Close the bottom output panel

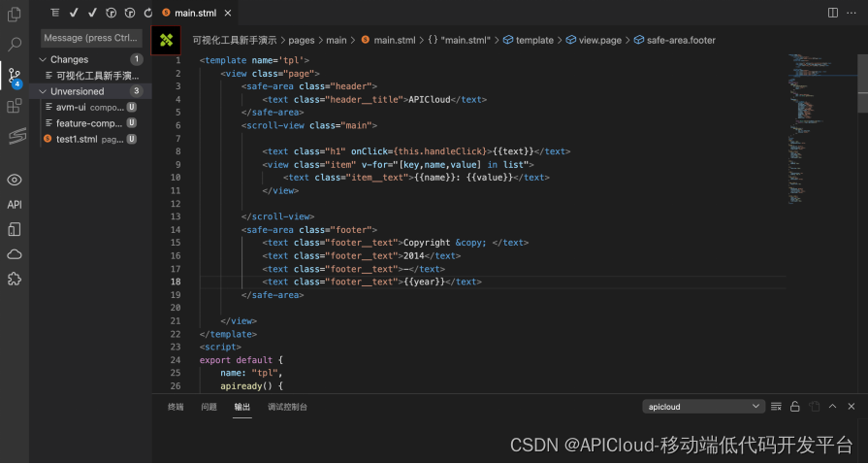point(852,407)
